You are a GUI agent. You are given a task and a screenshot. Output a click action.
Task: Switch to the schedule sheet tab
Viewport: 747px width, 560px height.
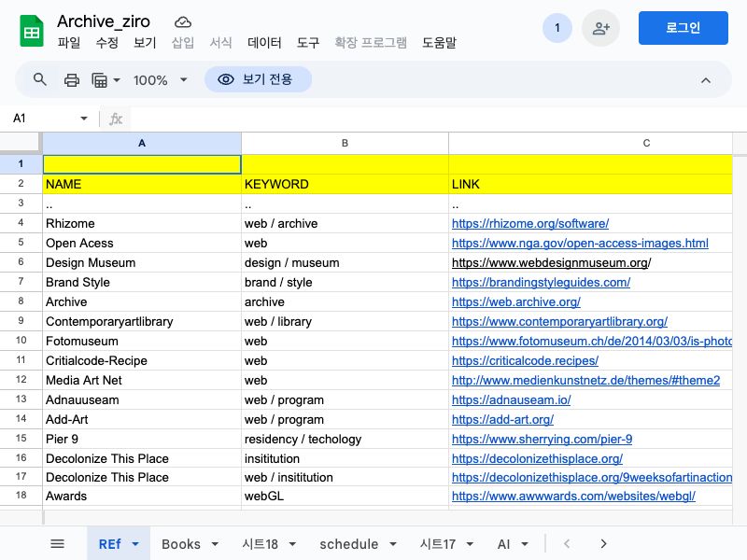[349, 544]
